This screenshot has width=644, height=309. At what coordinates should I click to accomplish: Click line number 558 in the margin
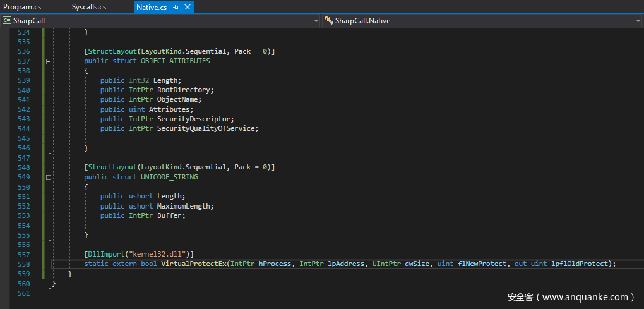23,264
